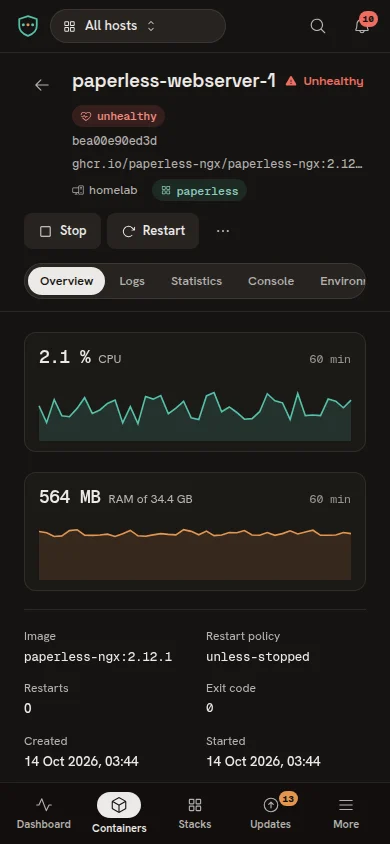Screen dimensions: 390x844
Task: Click the RAM usage chart
Action: coord(195,553)
